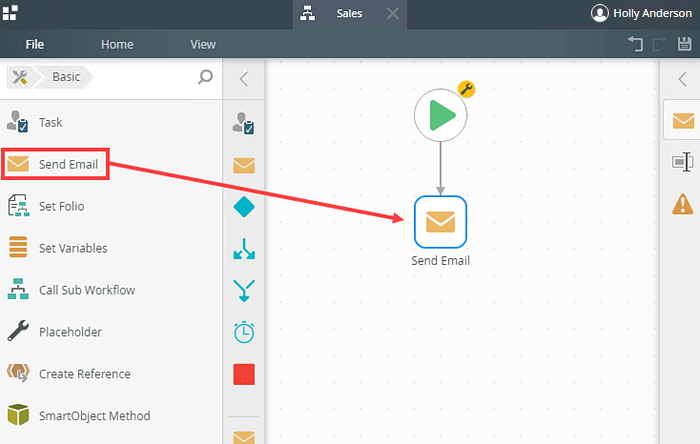Image resolution: width=700 pixels, height=444 pixels.
Task: Open the Home menu
Action: coord(117,44)
